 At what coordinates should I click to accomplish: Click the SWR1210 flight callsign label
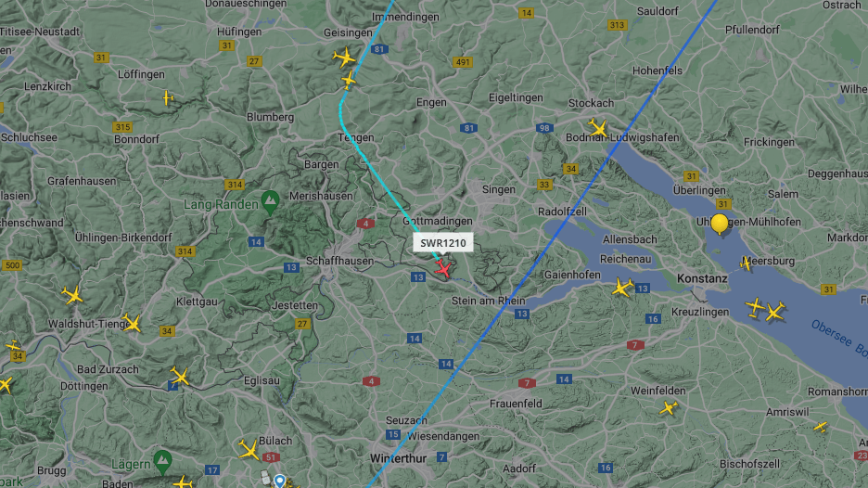pyautogui.click(x=443, y=243)
